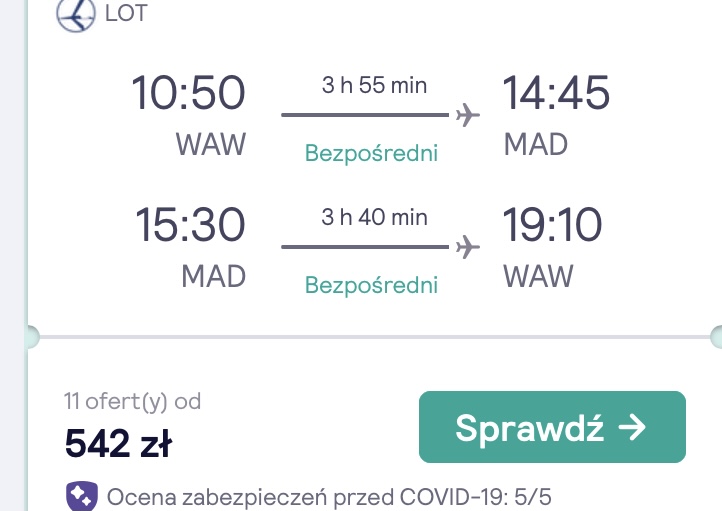Click the arrow on Sprawdź button
Image resolution: width=722 pixels, height=511 pixels.
click(x=632, y=427)
